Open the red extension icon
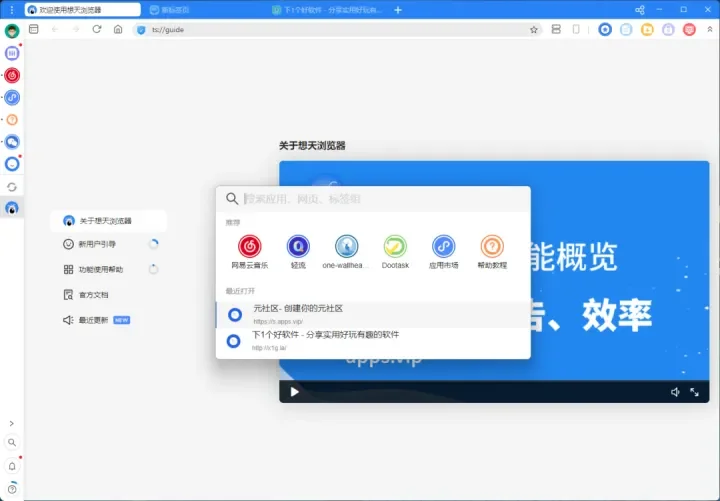This screenshot has width=720, height=501. pos(689,30)
